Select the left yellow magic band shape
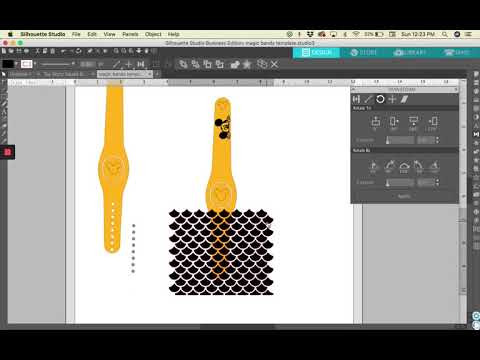Image resolution: width=480 pixels, height=360 pixels. click(x=114, y=169)
